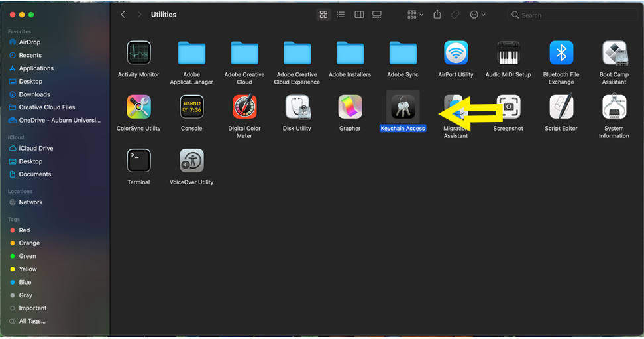Open Adobe Creative Cloud Experience folder
The width and height of the screenshot is (644, 339).
[297, 53]
